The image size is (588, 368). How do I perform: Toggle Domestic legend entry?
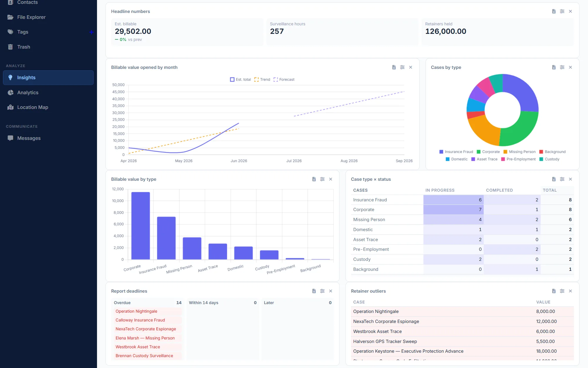click(x=457, y=159)
